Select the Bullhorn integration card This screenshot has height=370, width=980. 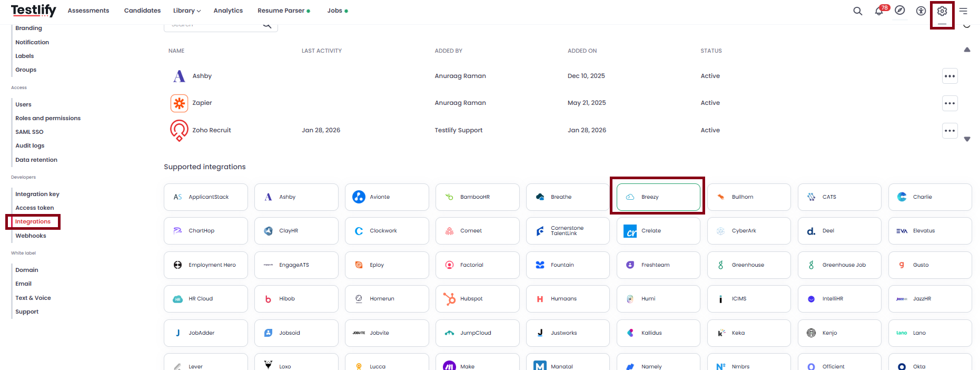click(x=749, y=197)
